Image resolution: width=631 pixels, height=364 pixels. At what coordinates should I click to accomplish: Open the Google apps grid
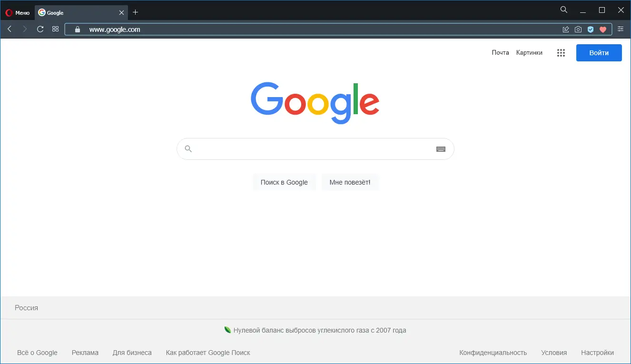click(x=561, y=53)
